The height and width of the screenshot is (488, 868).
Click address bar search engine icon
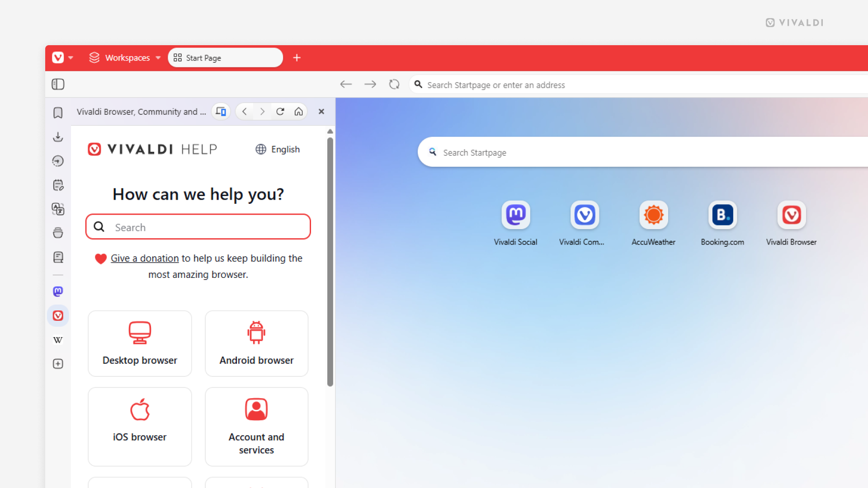tap(418, 84)
